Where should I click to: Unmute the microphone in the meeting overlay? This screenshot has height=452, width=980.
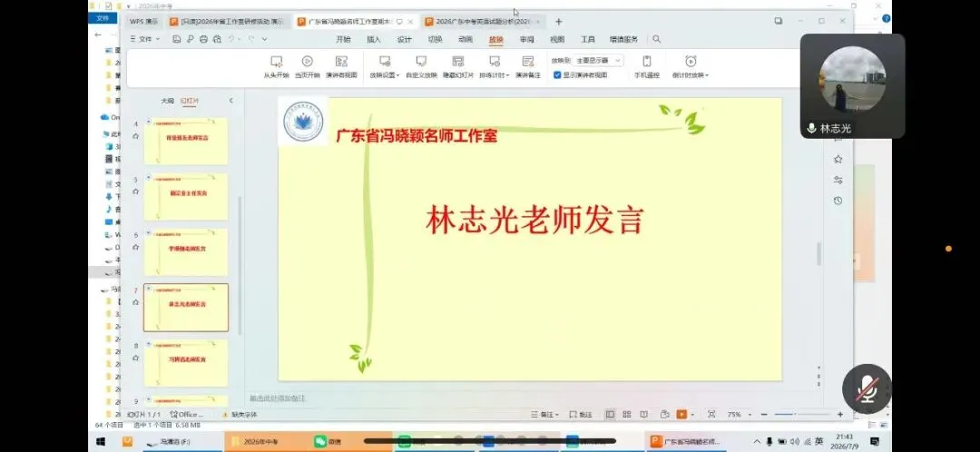pos(867,388)
